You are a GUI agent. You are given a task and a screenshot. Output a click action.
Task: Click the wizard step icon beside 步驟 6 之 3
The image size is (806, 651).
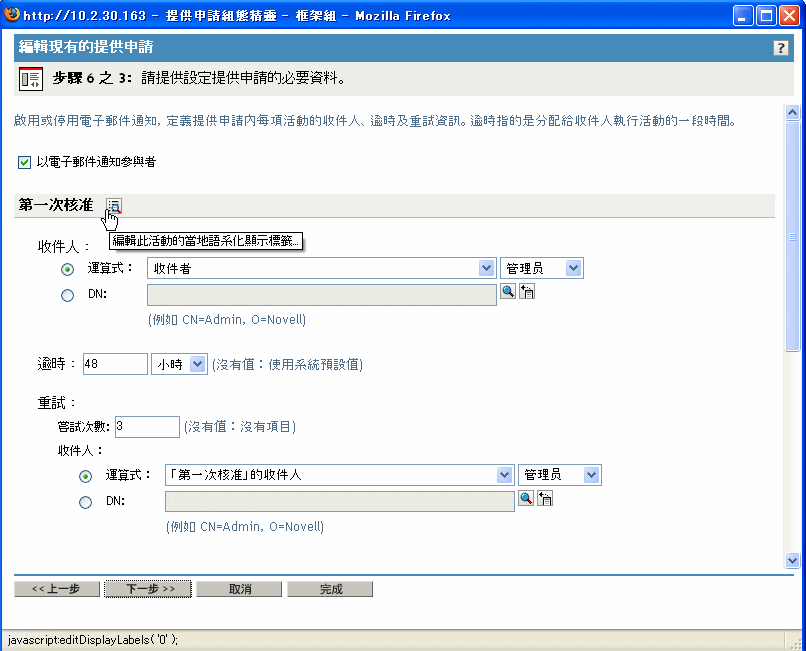coord(31,79)
